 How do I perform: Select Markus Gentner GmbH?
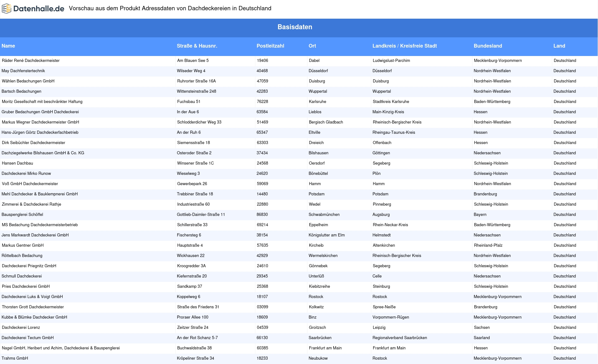coord(23,245)
